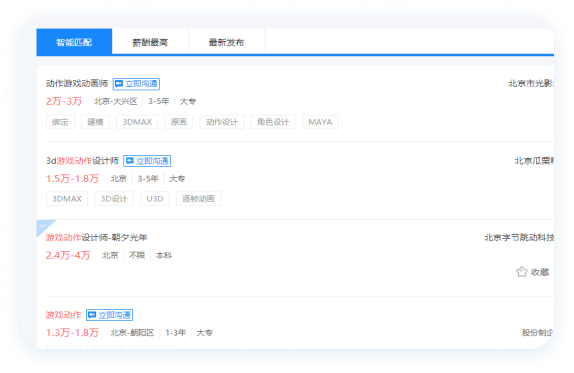Open 3d游戏动作设计师 job listing

(82, 161)
